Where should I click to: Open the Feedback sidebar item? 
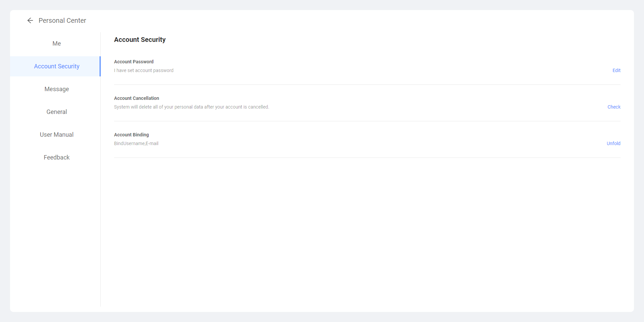[56, 157]
